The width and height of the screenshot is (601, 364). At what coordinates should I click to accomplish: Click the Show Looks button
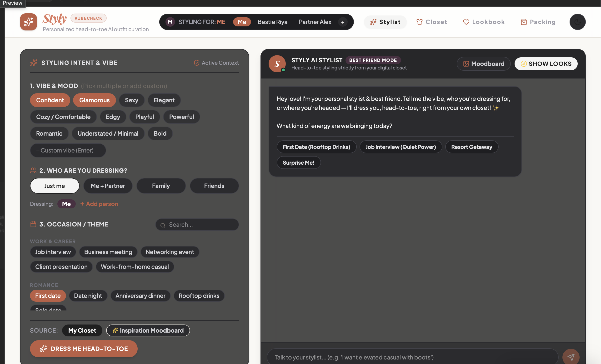click(546, 64)
